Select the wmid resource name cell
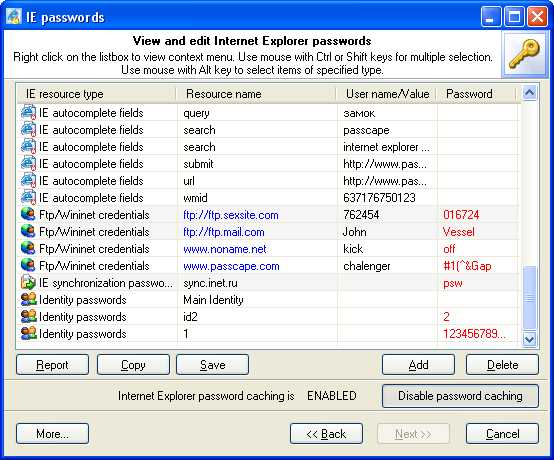Image resolution: width=554 pixels, height=460 pixels. (195, 197)
